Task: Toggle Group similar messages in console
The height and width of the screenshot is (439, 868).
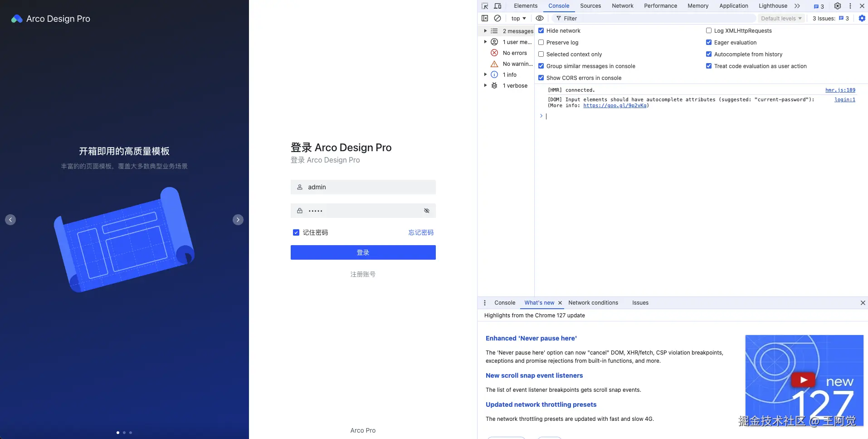Action: tap(541, 66)
